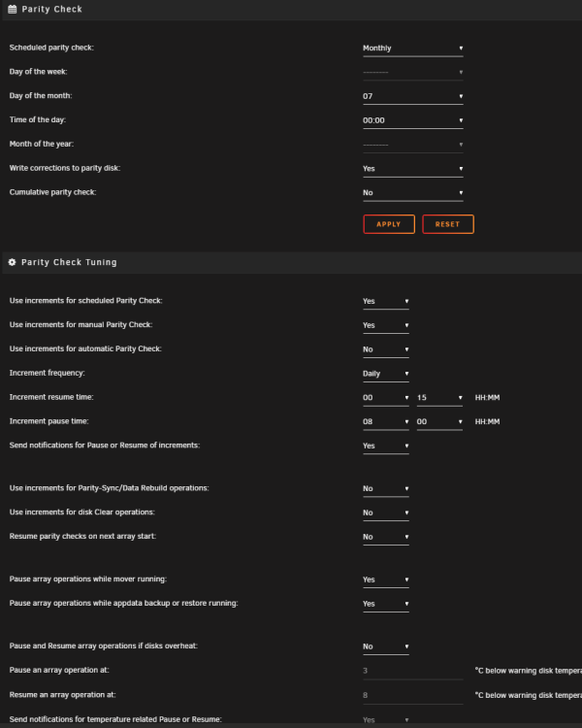The image size is (582, 728).
Task: Change notifications for temperature related Pause or Resume
Action: coord(386,720)
